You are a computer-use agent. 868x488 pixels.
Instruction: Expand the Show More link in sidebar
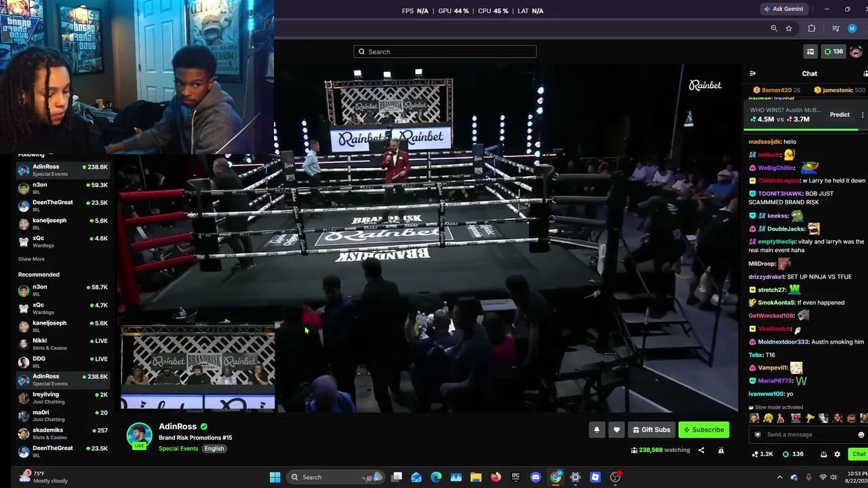[31, 259]
